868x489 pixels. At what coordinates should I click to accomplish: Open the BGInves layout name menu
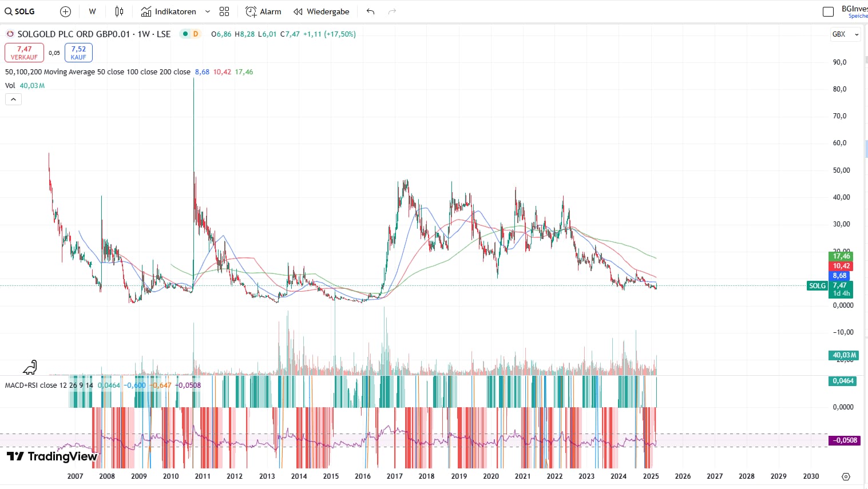coord(854,9)
